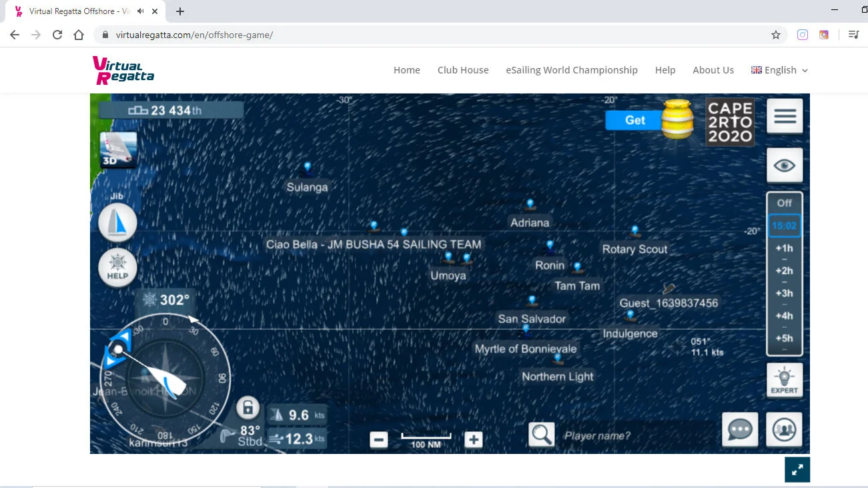The image size is (868, 488).
Task: Open the HELP helm wheel
Action: pyautogui.click(x=117, y=268)
